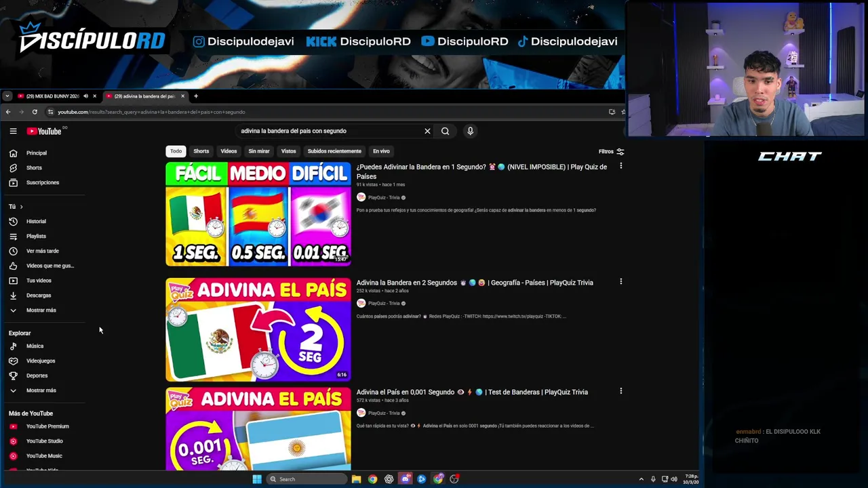The height and width of the screenshot is (488, 868).
Task: Open the YouTube hamburger guide menu
Action: coord(13,131)
